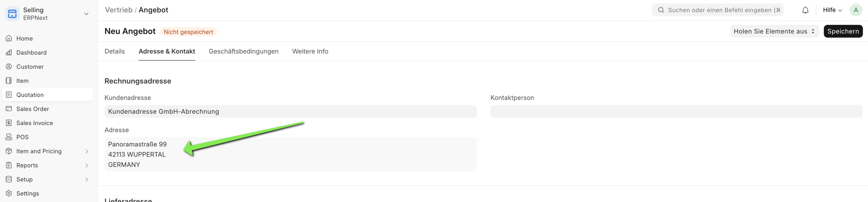The image size is (868, 202).
Task: Expand the Item and Pricing section
Action: [87, 151]
